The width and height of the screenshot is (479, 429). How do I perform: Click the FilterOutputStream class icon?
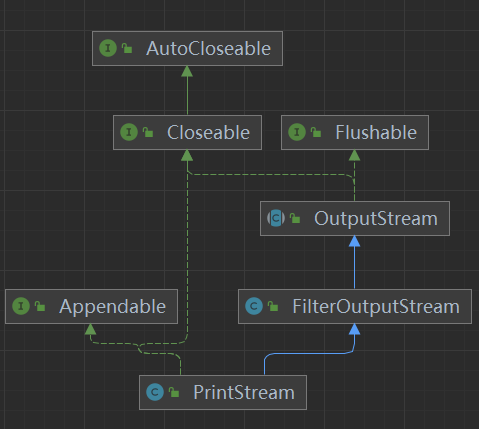[254, 306]
